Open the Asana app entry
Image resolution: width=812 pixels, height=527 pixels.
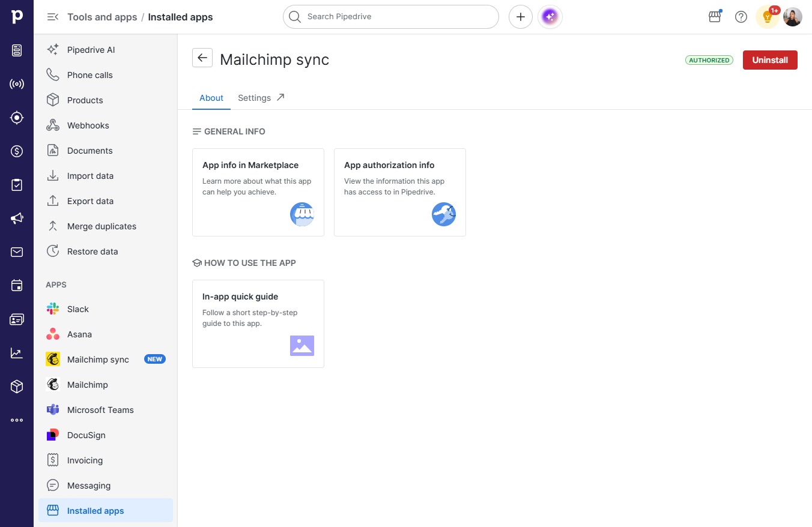click(106, 334)
